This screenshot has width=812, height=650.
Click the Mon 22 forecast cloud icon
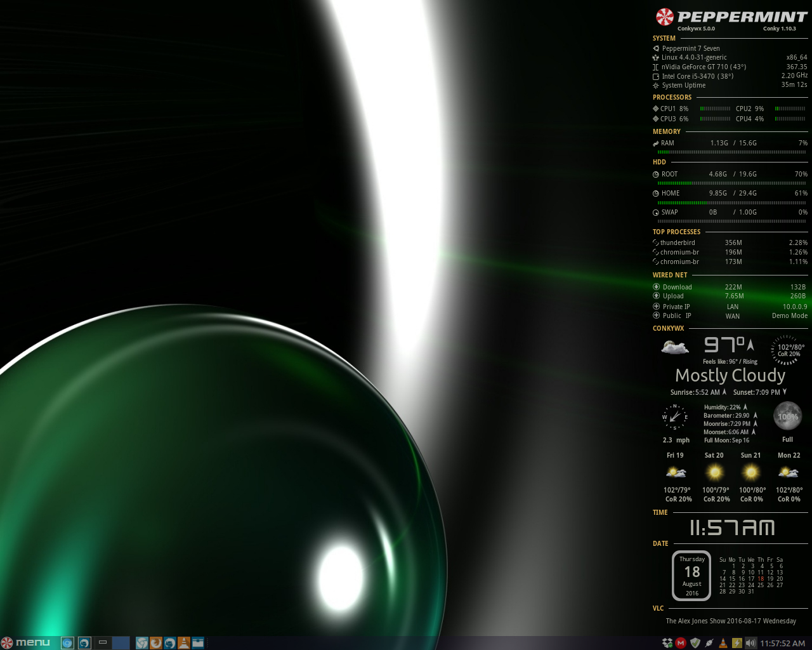click(x=789, y=472)
